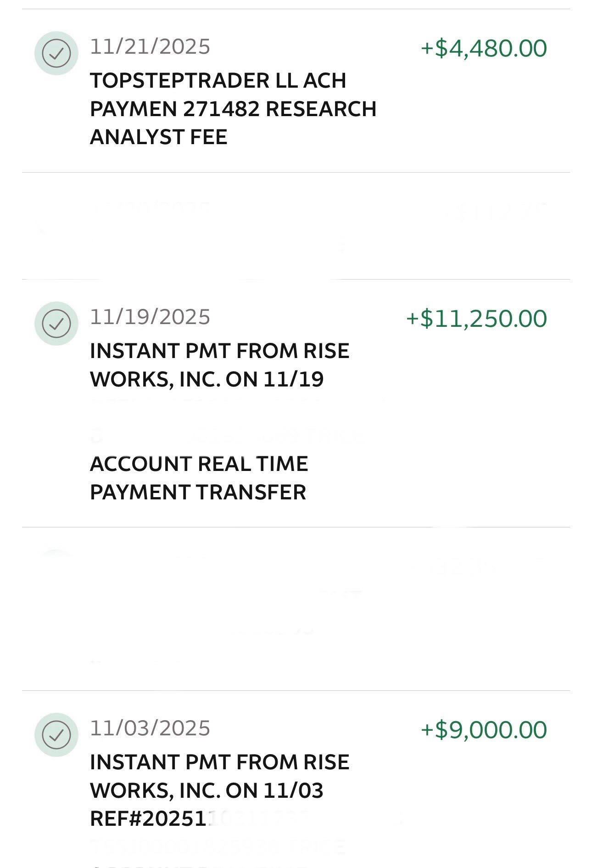The height and width of the screenshot is (868, 592).
Task: Click the 11/03/2025 date label
Action: point(150,728)
